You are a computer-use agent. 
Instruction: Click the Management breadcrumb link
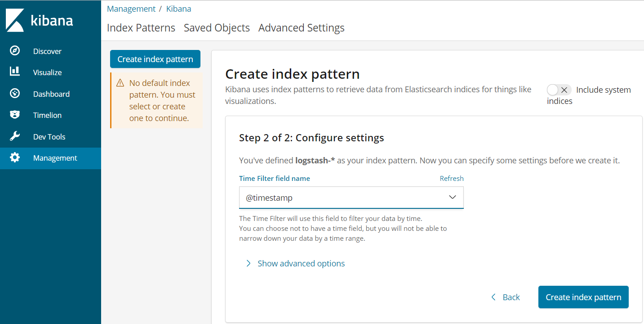pos(131,9)
